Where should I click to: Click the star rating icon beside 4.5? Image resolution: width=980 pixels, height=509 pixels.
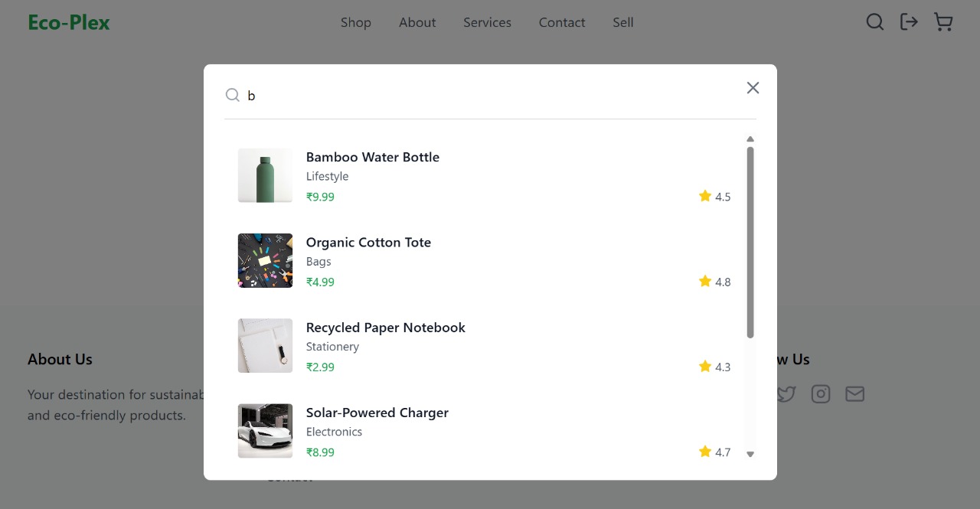tap(705, 197)
